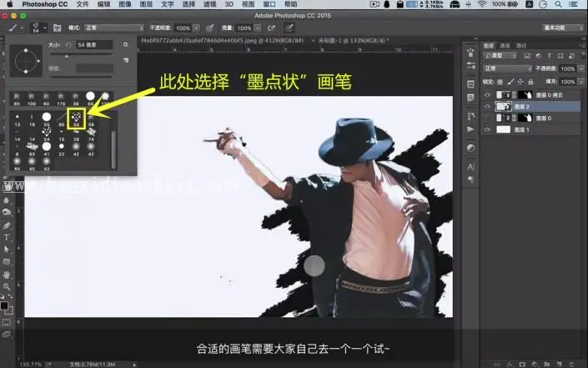Lock transparent pixels
Viewport: 588px width, 368px height.
click(x=500, y=82)
